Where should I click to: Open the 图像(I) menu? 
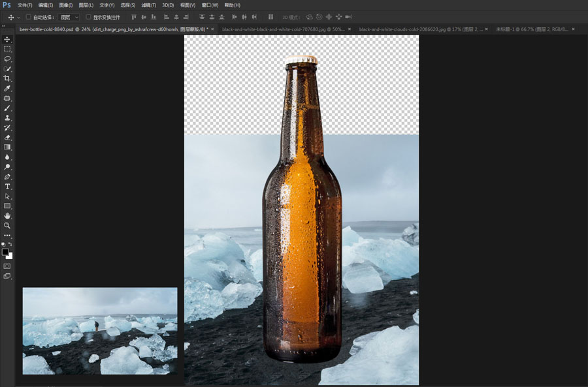click(x=65, y=5)
